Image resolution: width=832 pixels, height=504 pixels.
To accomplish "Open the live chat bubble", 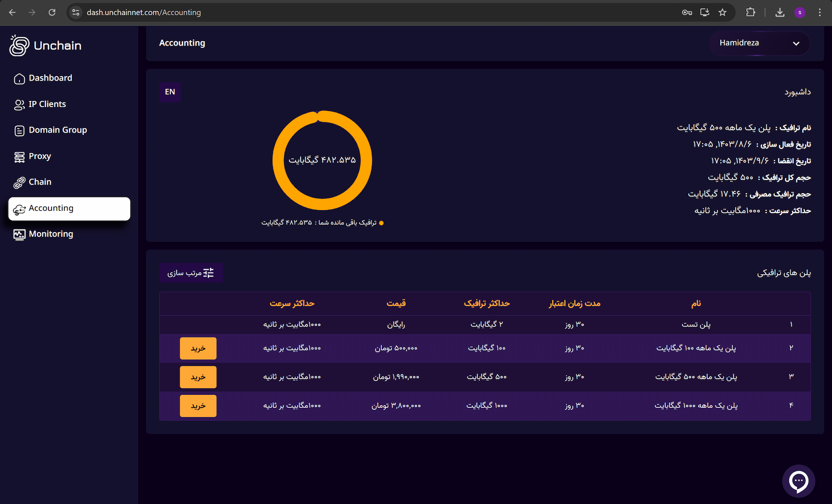I will tap(798, 481).
